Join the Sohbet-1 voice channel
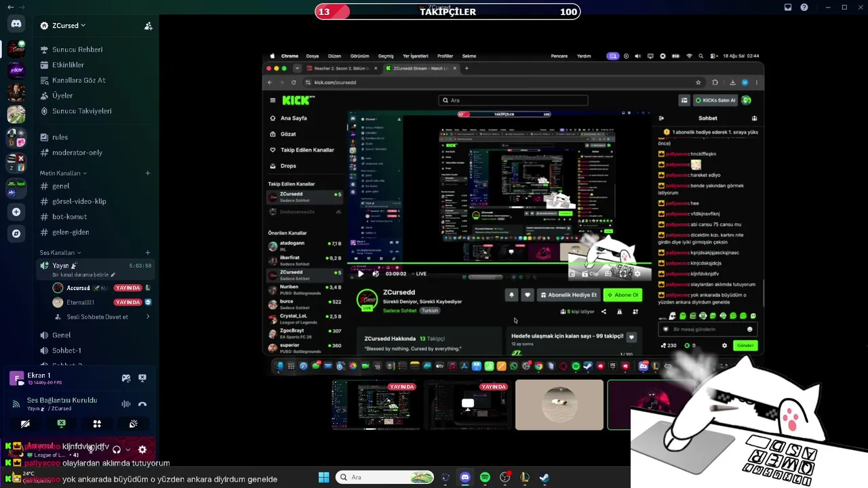Viewport: 868px width, 488px height. pyautogui.click(x=96, y=350)
